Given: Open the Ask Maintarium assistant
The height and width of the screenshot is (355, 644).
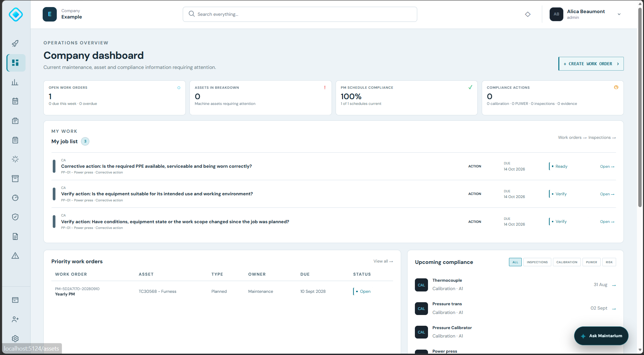Looking at the screenshot, I should tap(601, 336).
